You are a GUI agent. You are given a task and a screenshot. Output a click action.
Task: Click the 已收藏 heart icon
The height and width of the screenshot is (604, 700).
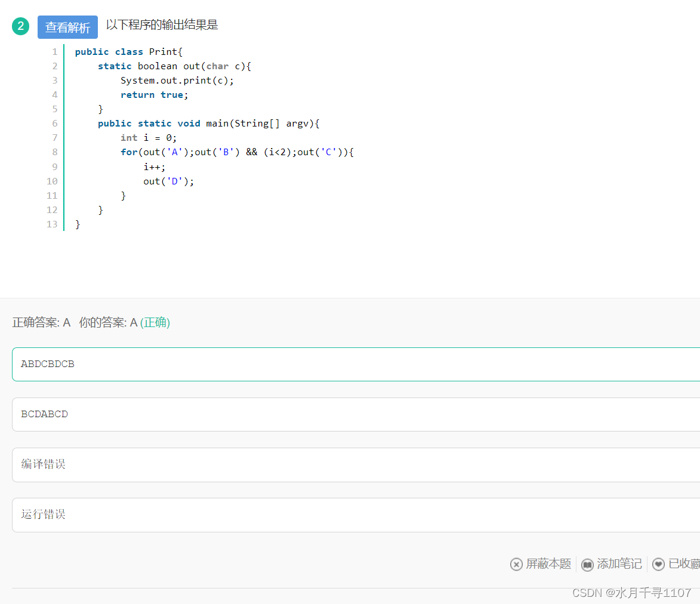click(658, 564)
